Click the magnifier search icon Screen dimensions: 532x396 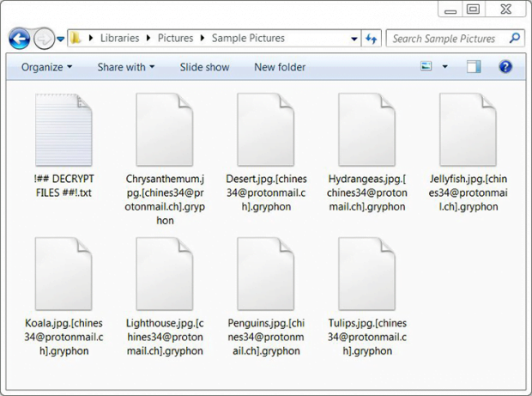514,38
